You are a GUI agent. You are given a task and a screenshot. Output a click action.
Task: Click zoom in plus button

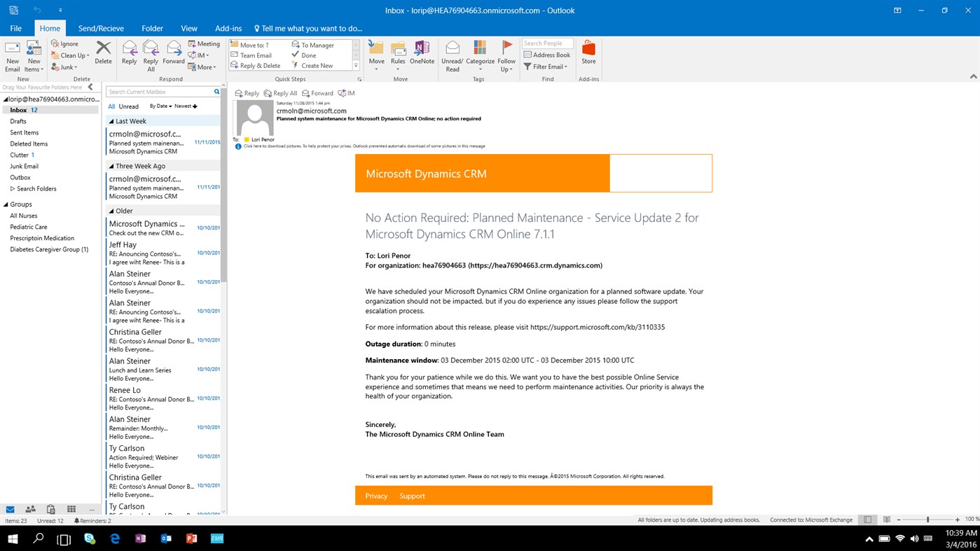958,519
